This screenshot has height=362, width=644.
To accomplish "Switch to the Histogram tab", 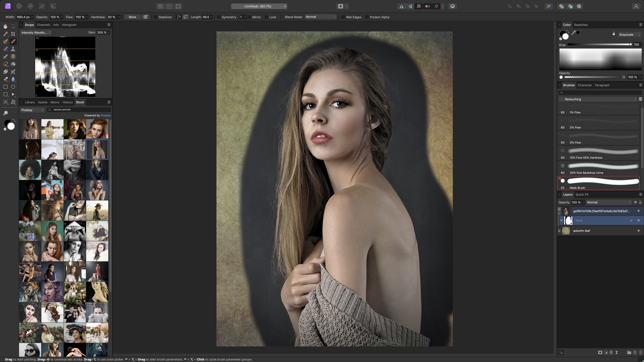I will pos(69,25).
